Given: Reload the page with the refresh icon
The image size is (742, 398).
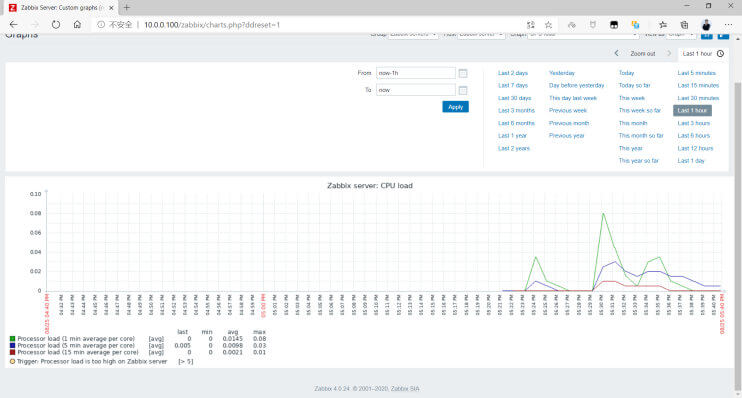Looking at the screenshot, I should pyautogui.click(x=56, y=25).
